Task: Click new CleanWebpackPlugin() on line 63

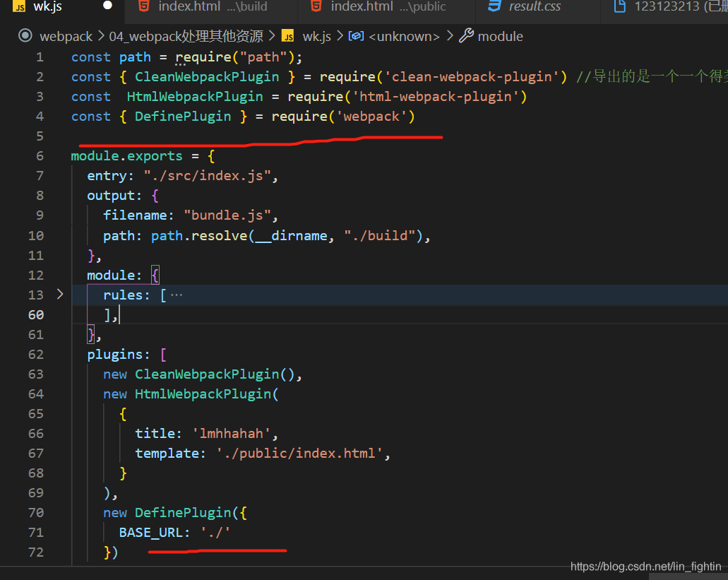Action: (198, 374)
